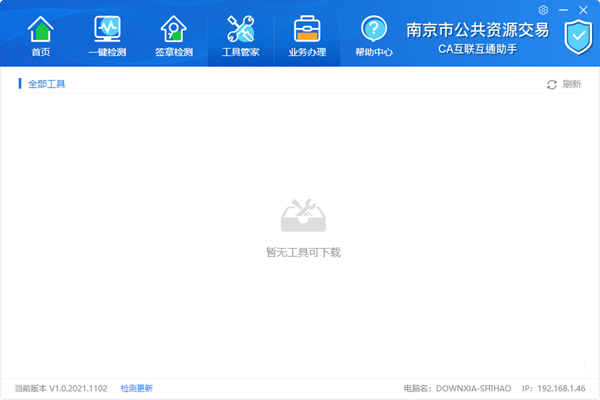Click the blue shield checkmark logo
The image size is (600, 400).
(578, 37)
